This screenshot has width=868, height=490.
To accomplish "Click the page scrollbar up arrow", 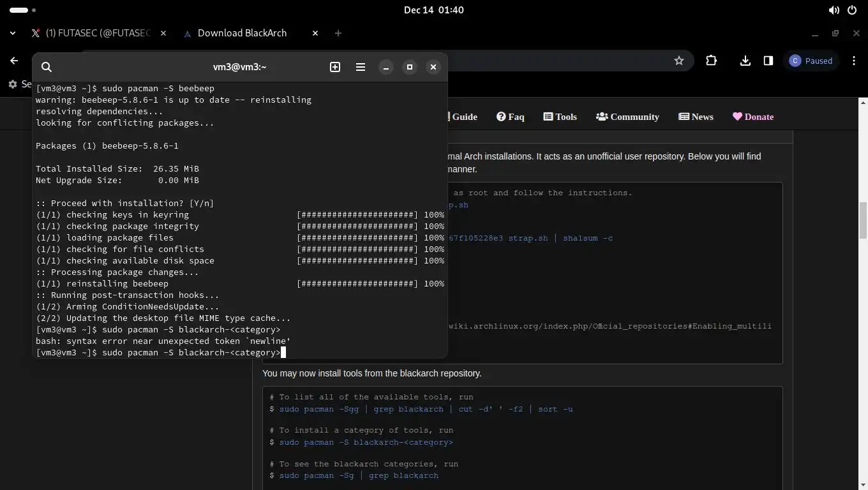I will pos(863,102).
